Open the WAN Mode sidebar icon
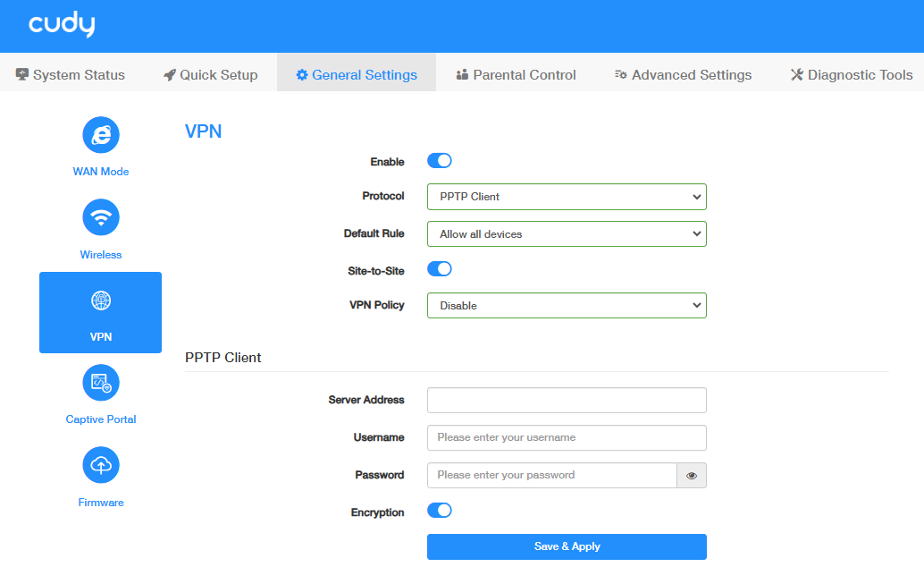This screenshot has width=924, height=584. click(x=101, y=135)
